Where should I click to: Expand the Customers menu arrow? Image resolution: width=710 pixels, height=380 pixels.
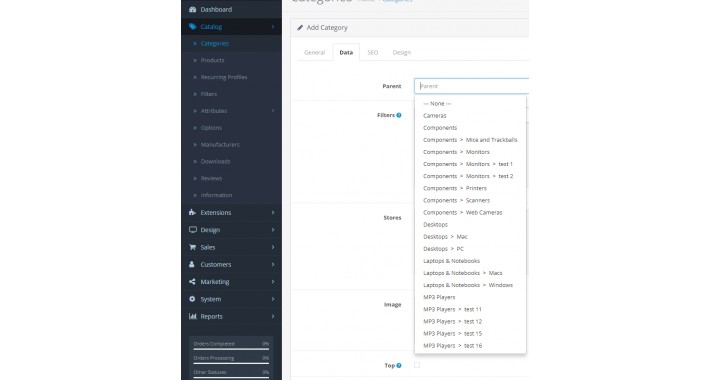click(x=273, y=265)
